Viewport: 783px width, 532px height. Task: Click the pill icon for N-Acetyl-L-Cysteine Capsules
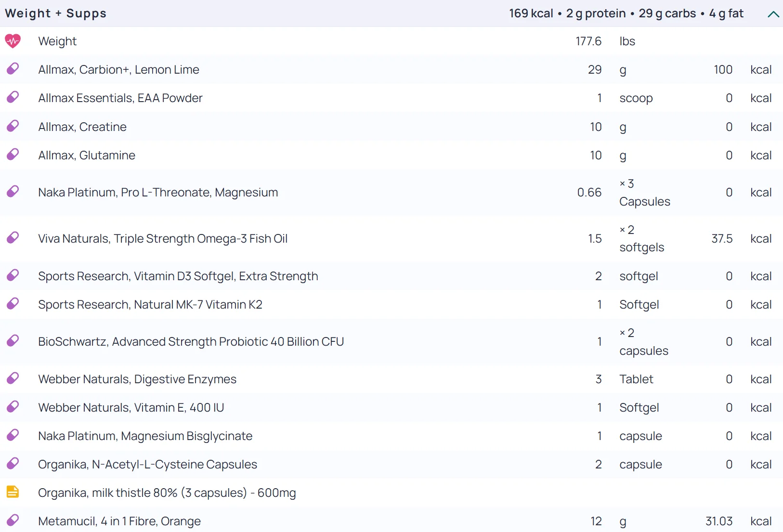13,464
